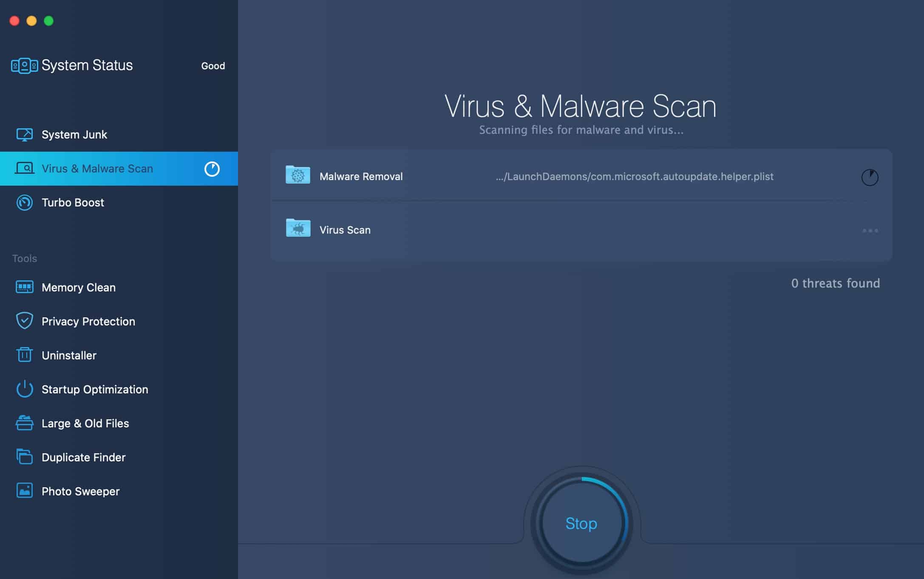Select the Uninstaller trash icon
This screenshot has width=924, height=579.
pos(24,355)
